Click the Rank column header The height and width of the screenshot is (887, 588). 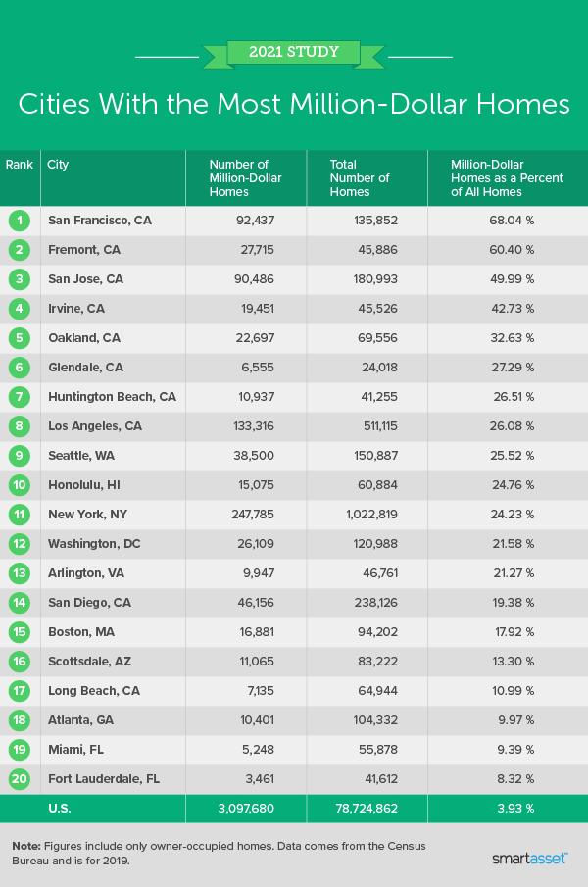[19, 165]
